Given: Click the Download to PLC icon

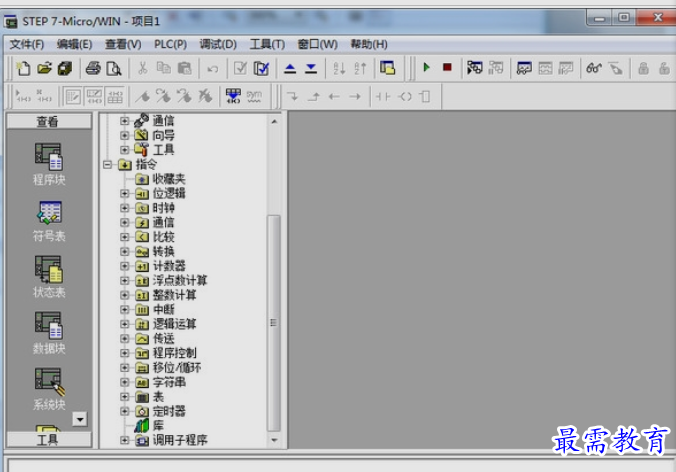Looking at the screenshot, I should (x=311, y=68).
